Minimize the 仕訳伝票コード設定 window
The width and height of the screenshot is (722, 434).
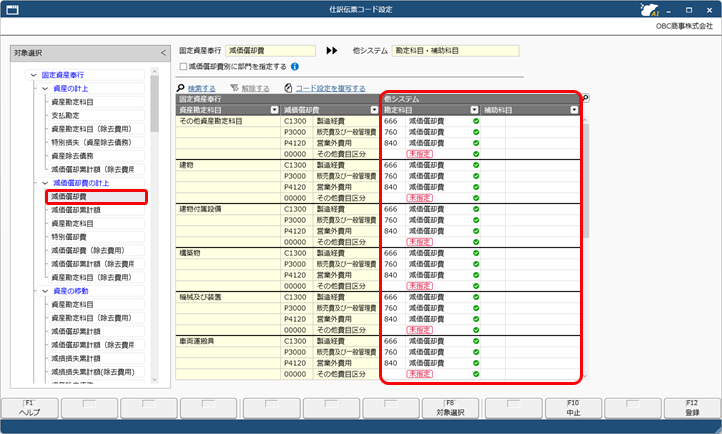click(669, 10)
